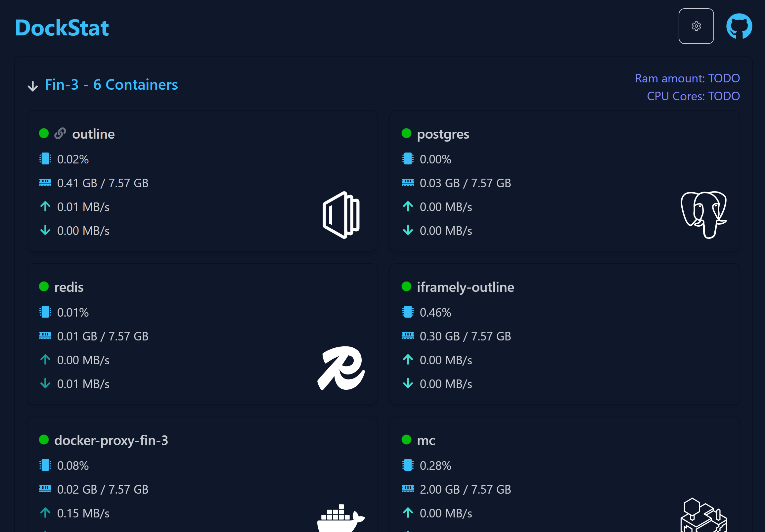Screen dimensions: 765x532
Task: Click the redis download arrow icon
Action: click(45, 383)
